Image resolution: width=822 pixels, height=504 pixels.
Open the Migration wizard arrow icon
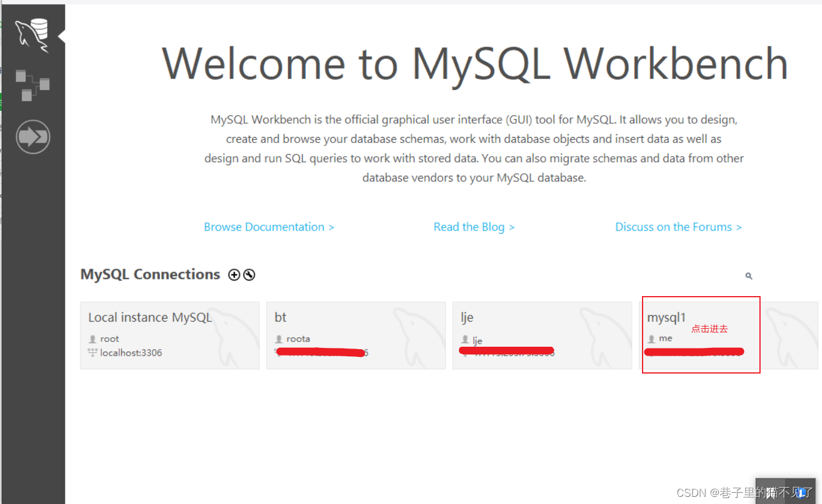[33, 137]
